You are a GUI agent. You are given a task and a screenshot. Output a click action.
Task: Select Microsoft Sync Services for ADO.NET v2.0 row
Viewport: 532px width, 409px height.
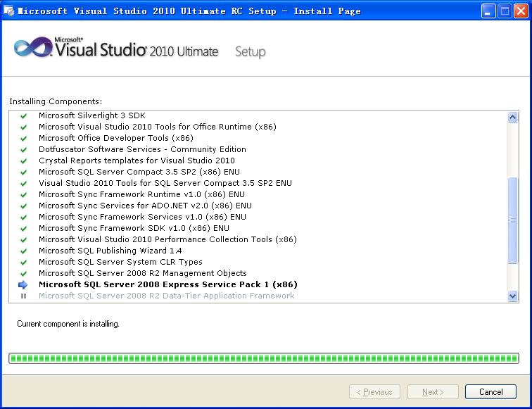[145, 206]
